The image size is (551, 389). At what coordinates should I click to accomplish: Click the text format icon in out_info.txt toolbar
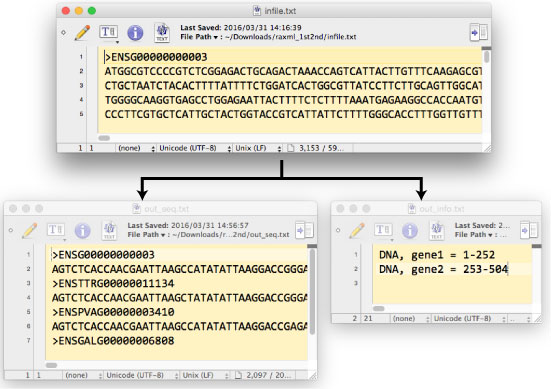(383, 231)
